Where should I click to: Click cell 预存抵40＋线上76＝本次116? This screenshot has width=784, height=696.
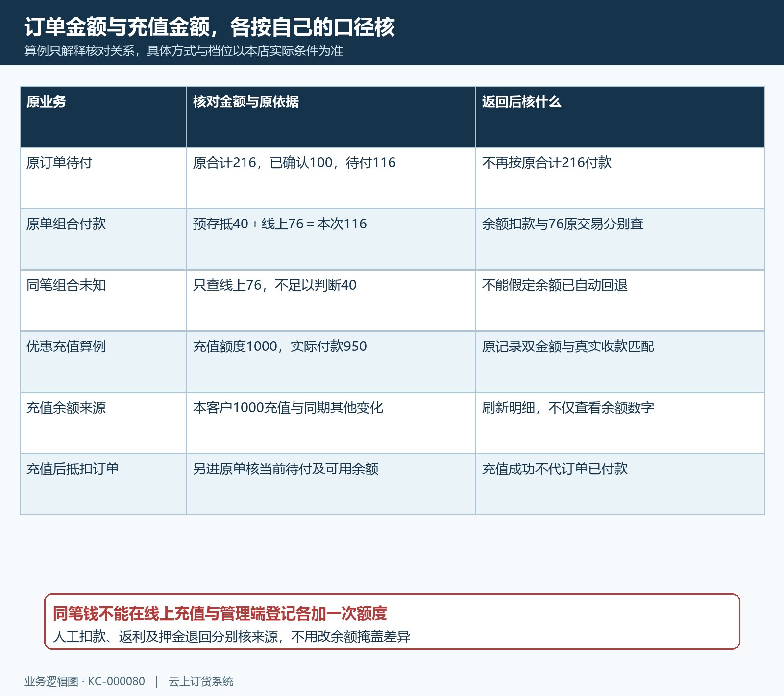click(x=331, y=239)
